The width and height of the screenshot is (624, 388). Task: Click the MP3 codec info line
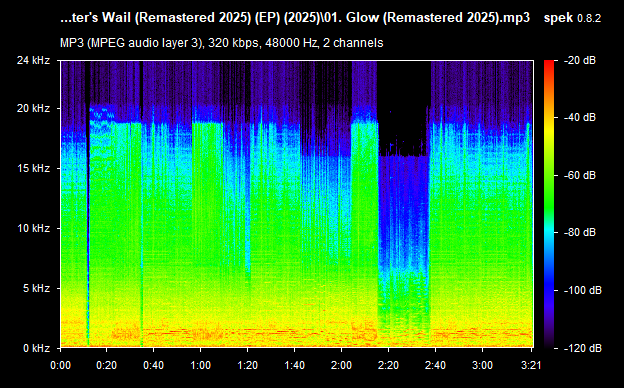point(221,43)
